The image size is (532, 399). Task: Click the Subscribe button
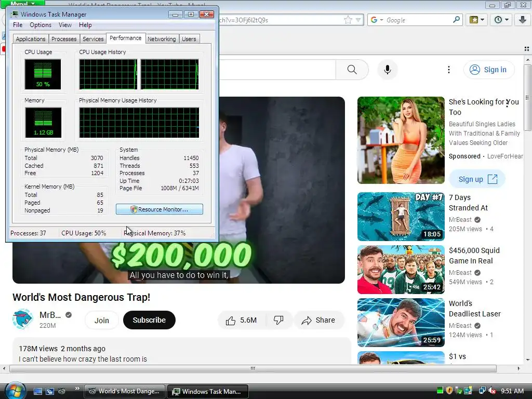(x=149, y=320)
